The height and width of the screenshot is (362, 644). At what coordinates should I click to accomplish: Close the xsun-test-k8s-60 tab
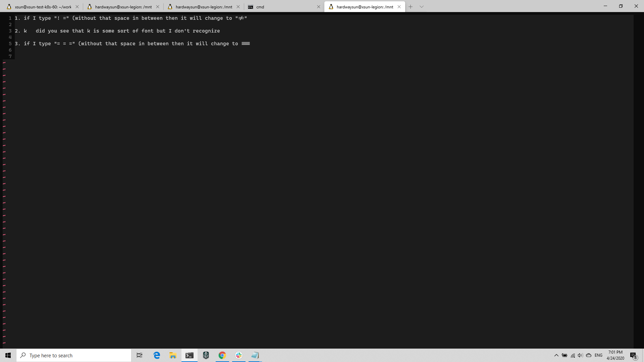pyautogui.click(x=77, y=7)
